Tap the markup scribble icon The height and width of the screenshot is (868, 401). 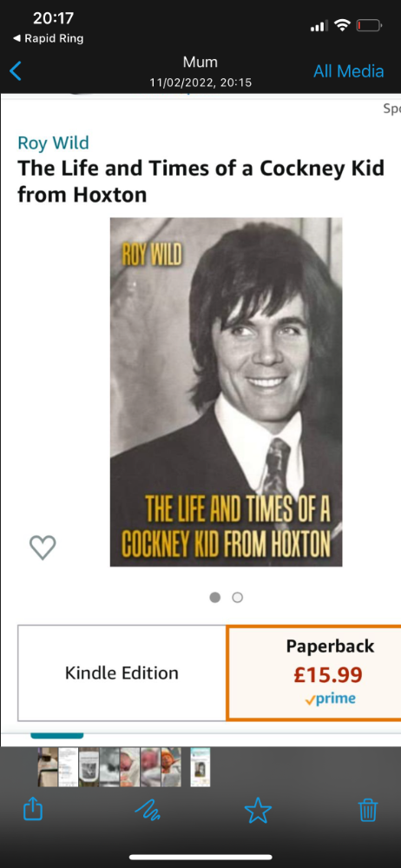148,812
